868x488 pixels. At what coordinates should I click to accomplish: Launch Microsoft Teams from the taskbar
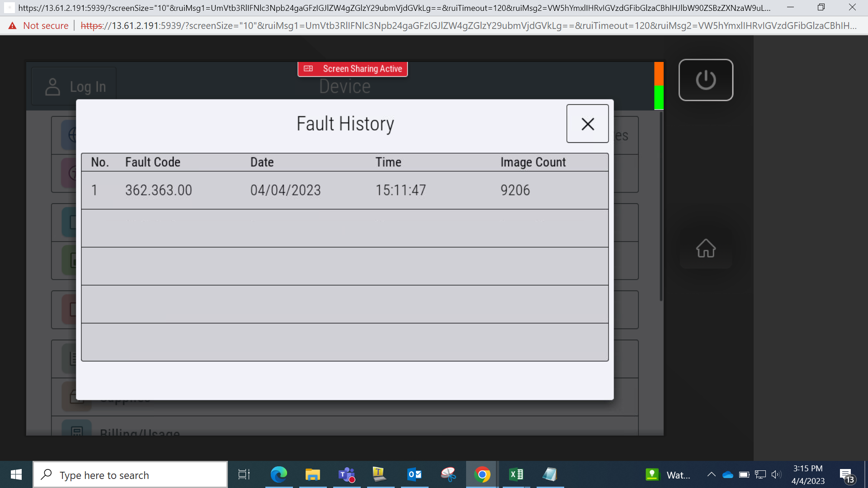pos(346,474)
